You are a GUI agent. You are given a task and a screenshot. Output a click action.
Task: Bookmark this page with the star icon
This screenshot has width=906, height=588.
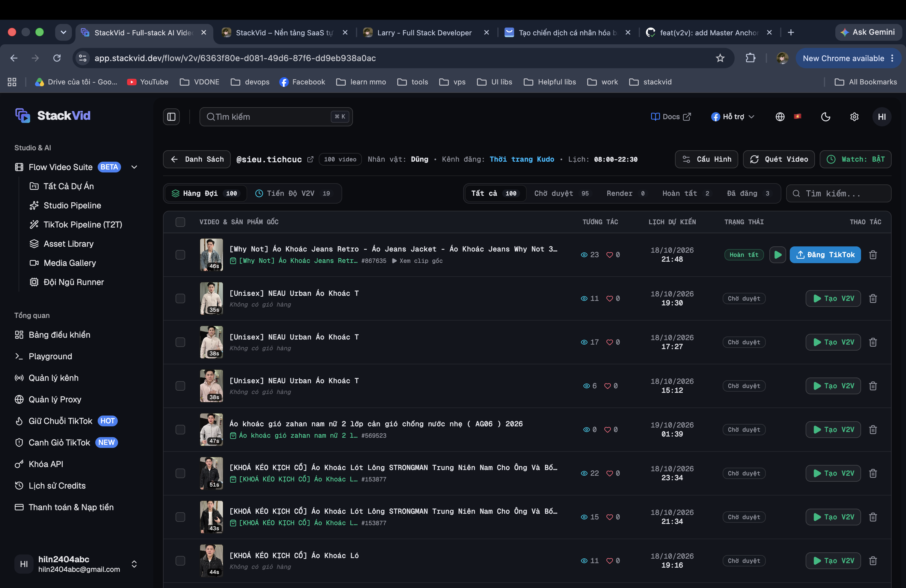click(x=720, y=58)
